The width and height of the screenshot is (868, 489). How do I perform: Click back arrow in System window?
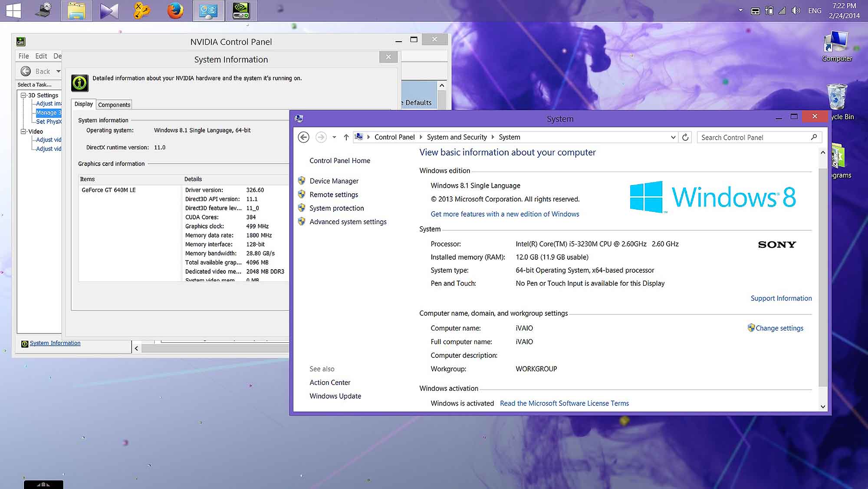coord(303,137)
